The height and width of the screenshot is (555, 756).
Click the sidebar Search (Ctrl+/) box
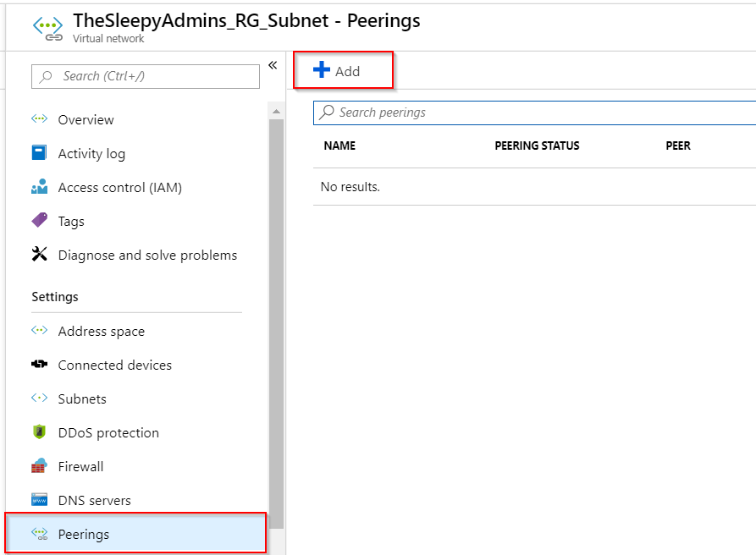[146, 76]
